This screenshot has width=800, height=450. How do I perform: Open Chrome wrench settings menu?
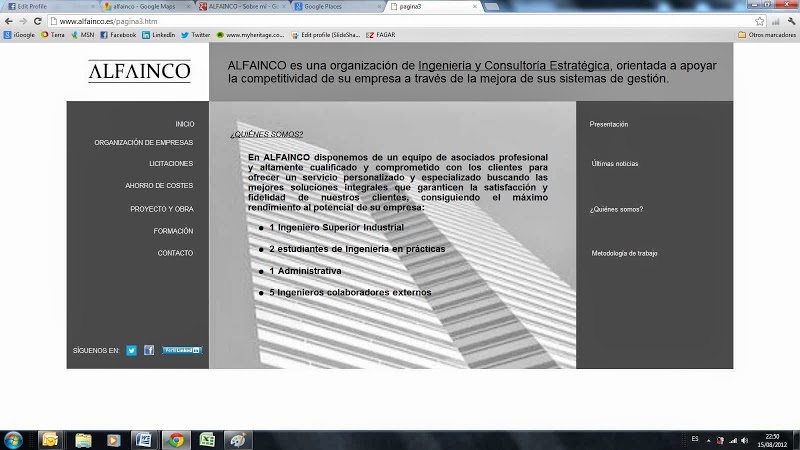791,21
